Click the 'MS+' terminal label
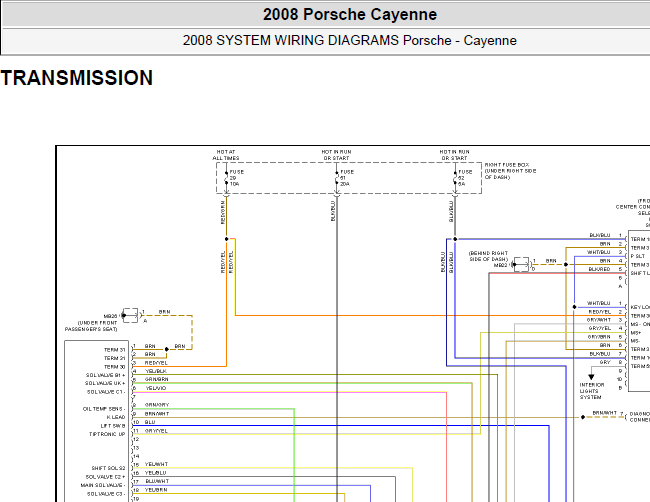The image size is (650, 502). pos(635,333)
